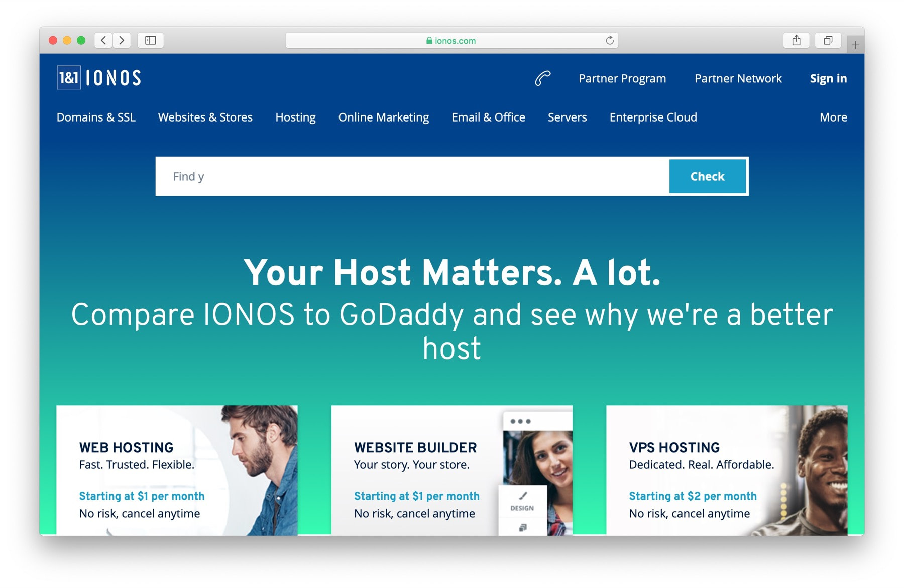Maximize window with green button

coord(81,40)
